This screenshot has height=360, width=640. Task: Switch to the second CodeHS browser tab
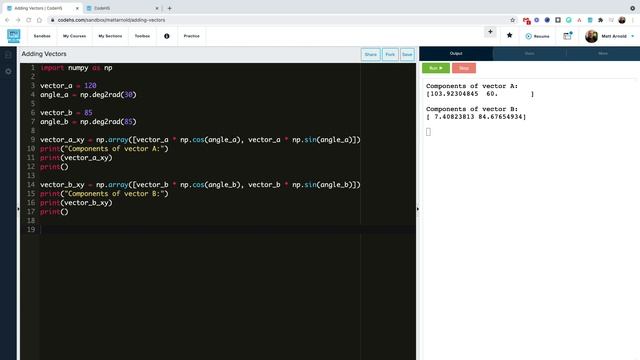[122, 8]
